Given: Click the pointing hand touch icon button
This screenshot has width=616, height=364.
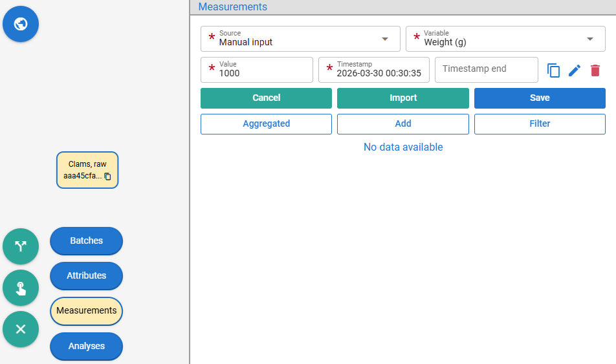Looking at the screenshot, I should click(21, 288).
